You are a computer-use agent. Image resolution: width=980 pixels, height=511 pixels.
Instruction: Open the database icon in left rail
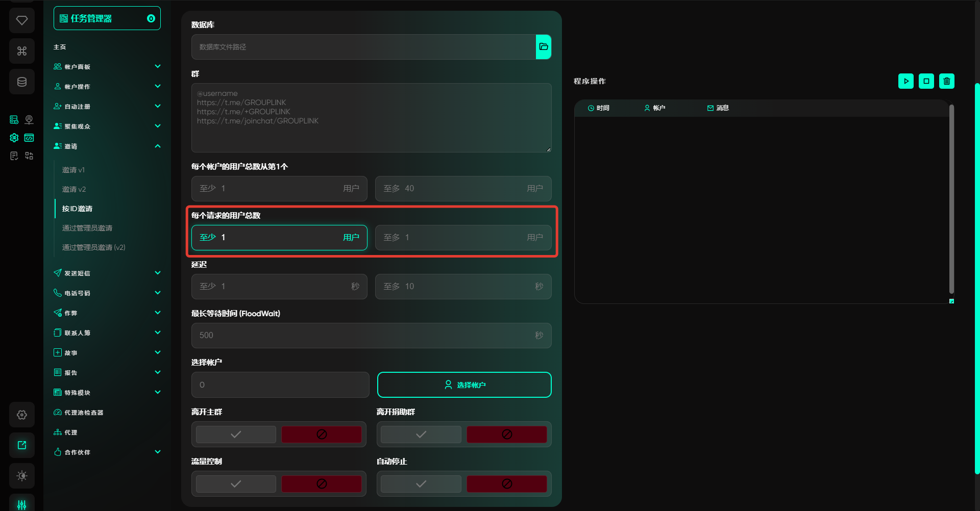[22, 82]
